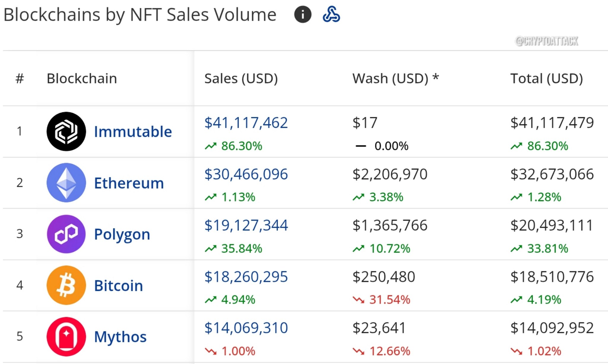Select Polygon wash value $1,365,766

click(x=390, y=225)
